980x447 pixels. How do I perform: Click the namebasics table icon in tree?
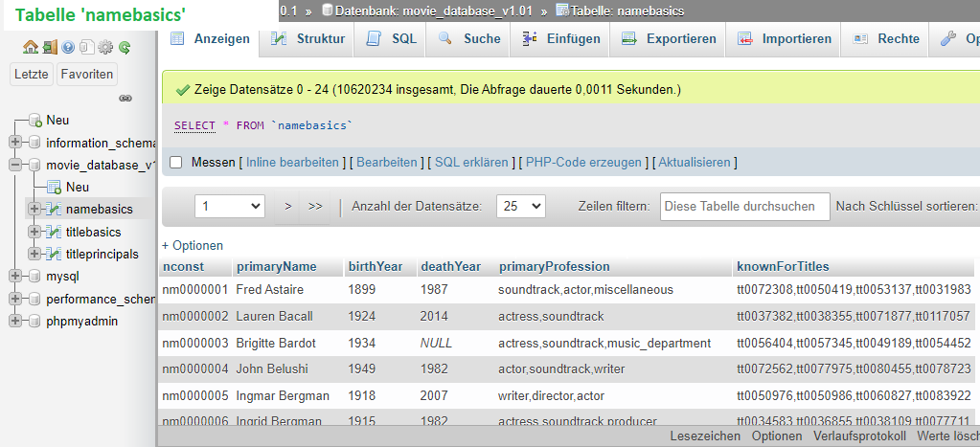coord(55,209)
